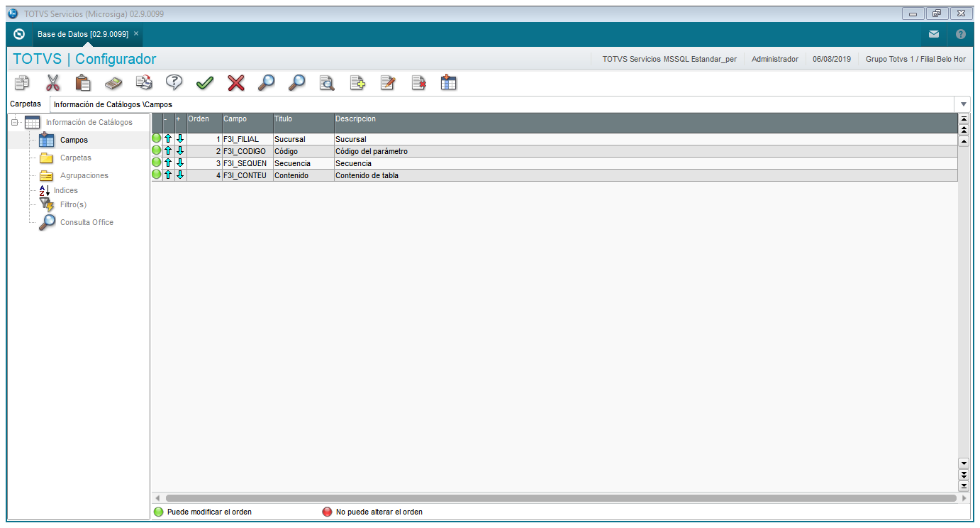This screenshot has height=528, width=980.
Task: Click the 'Secuencia' title cell
Action: [x=304, y=163]
